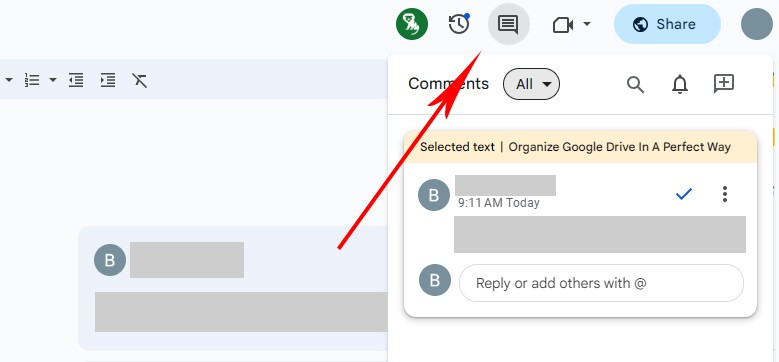Increase indent toolbar icon

point(108,80)
